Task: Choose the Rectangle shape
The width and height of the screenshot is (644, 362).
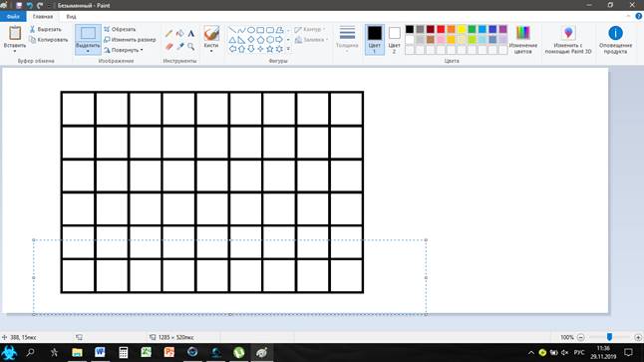Action: coord(260,30)
